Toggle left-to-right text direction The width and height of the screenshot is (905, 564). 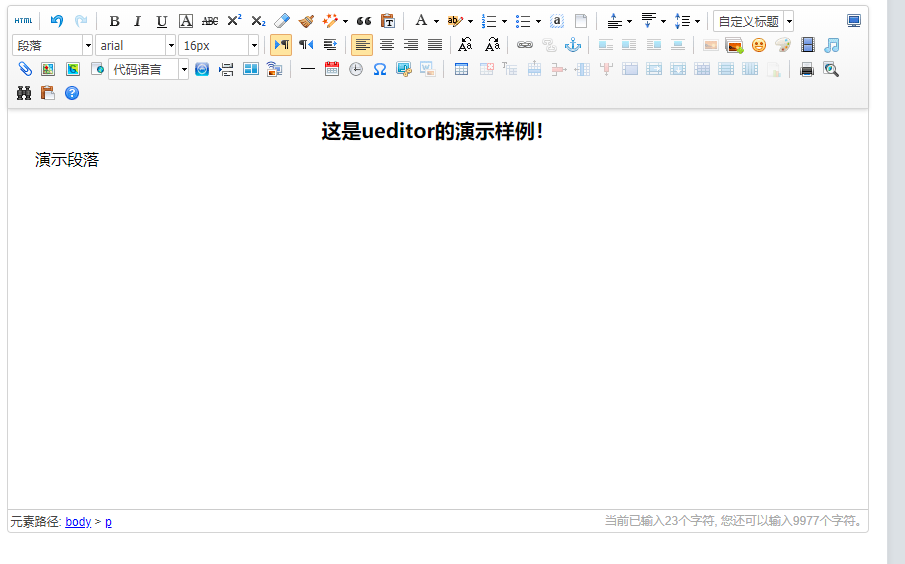pyautogui.click(x=281, y=45)
